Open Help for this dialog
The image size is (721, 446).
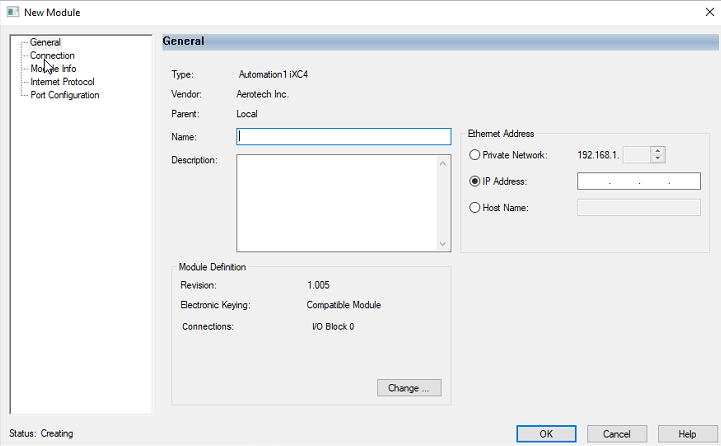point(687,434)
